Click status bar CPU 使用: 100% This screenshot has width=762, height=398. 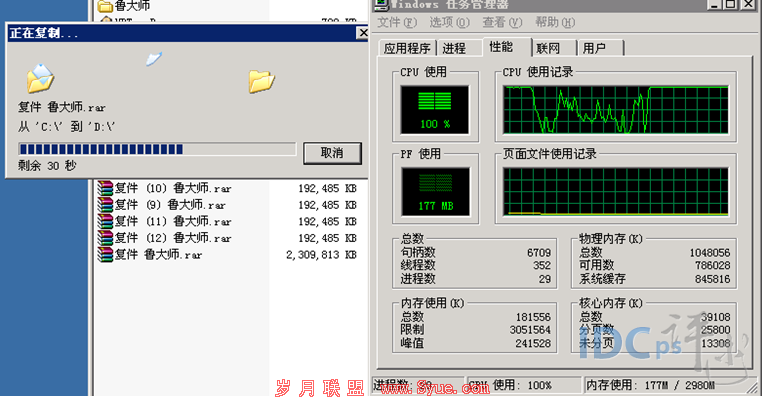[x=510, y=385]
